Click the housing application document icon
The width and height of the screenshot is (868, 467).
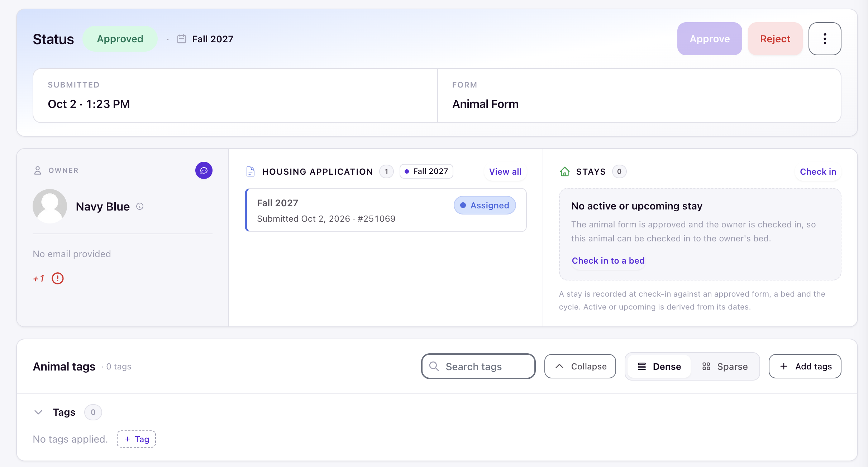pyautogui.click(x=251, y=171)
